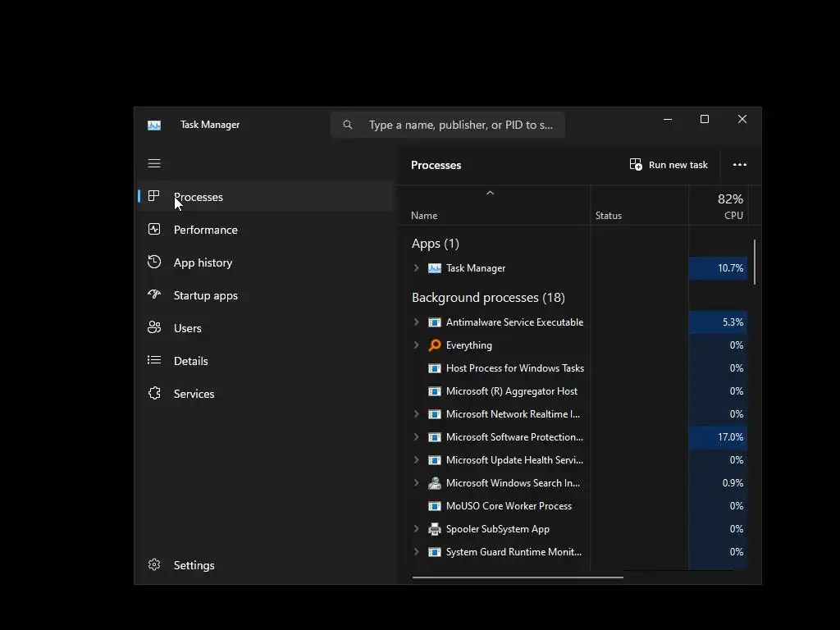Viewport: 840px width, 630px height.
Task: Maximize the Task Manager window
Action: 705,119
